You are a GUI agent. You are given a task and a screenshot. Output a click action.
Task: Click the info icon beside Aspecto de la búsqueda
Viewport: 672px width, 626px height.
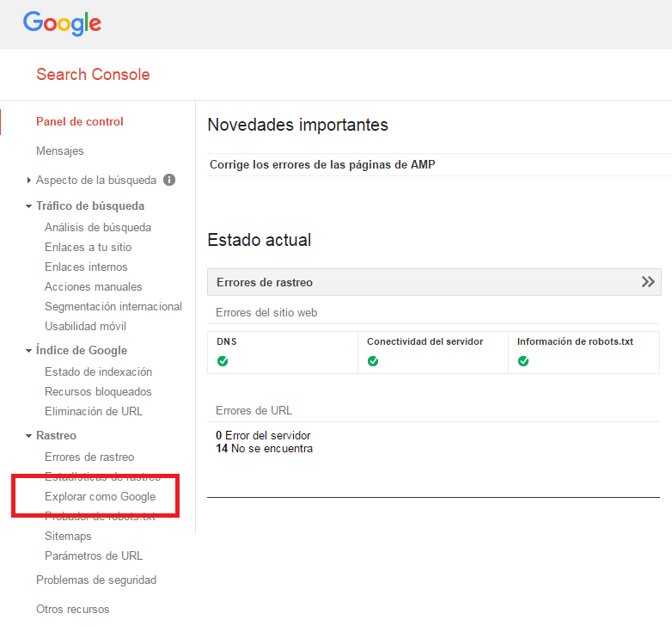tap(169, 180)
